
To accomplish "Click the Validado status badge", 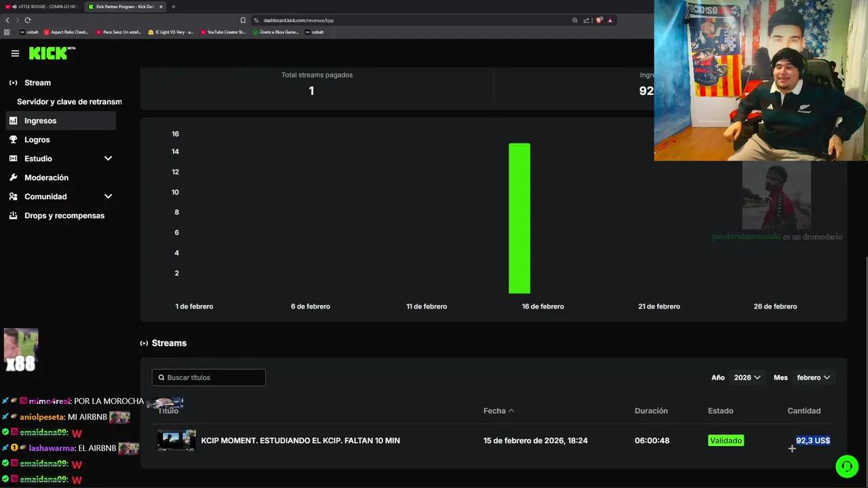I will (x=726, y=441).
